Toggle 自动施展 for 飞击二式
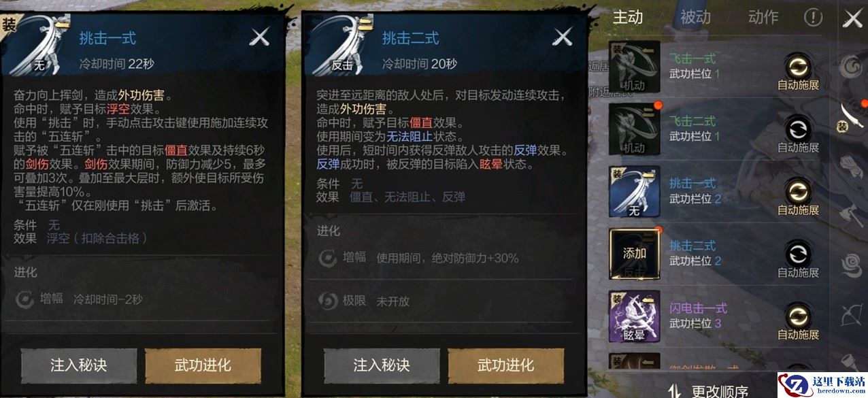868x398 pixels. tap(798, 135)
